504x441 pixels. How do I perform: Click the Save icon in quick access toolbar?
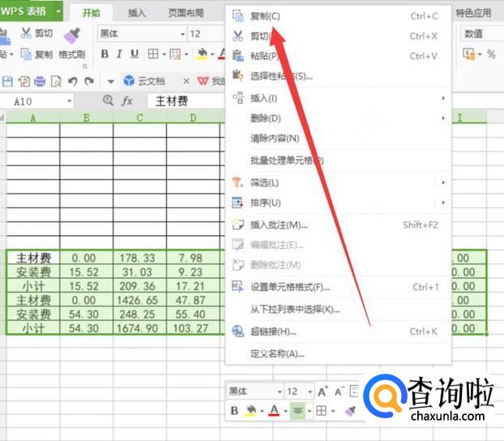point(7,81)
